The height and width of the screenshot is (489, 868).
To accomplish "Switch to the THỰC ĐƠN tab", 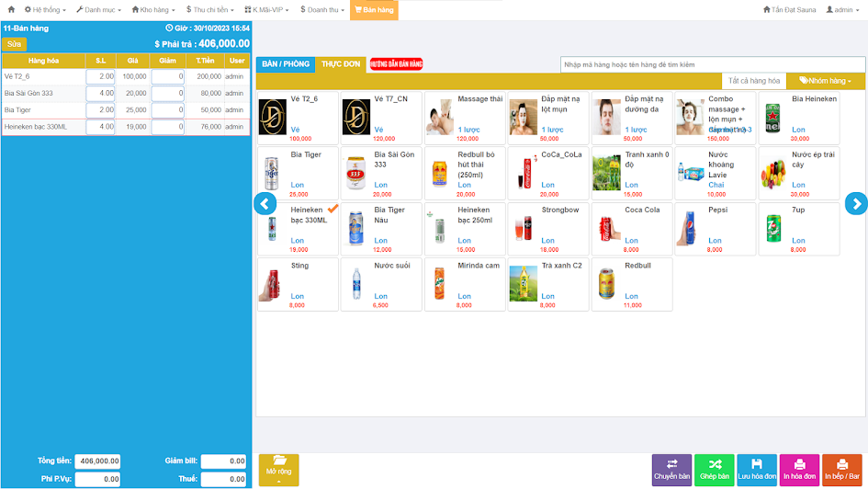I will pyautogui.click(x=341, y=64).
